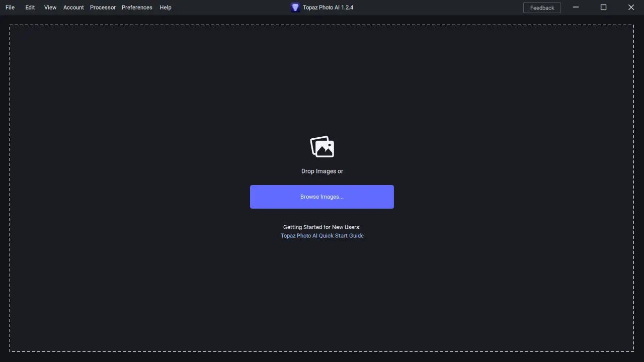Open the File menu
The width and height of the screenshot is (644, 362).
point(10,8)
